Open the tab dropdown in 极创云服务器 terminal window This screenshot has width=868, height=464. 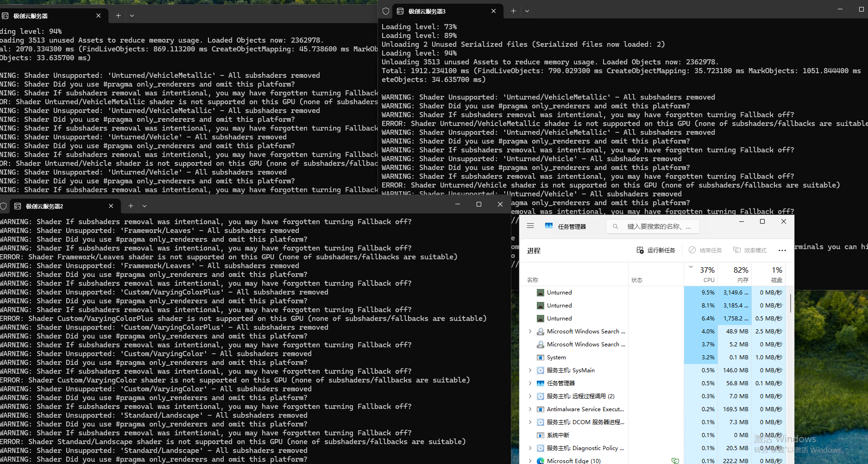132,16
